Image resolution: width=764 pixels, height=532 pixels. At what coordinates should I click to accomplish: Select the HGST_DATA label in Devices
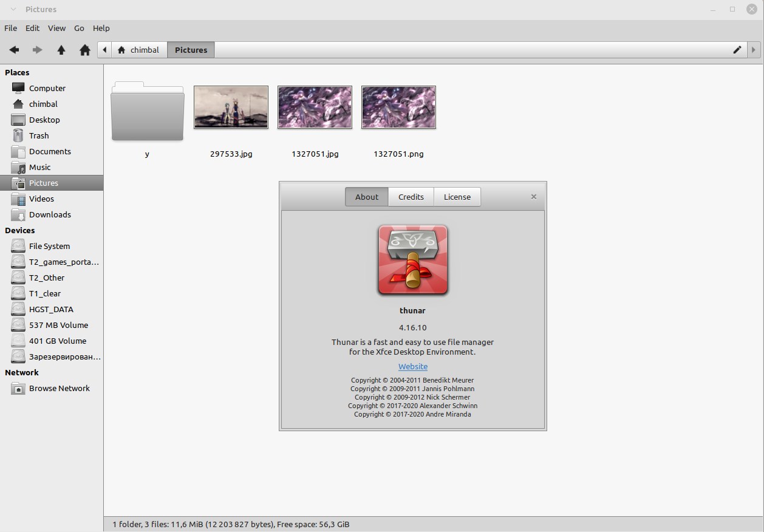[x=51, y=309]
